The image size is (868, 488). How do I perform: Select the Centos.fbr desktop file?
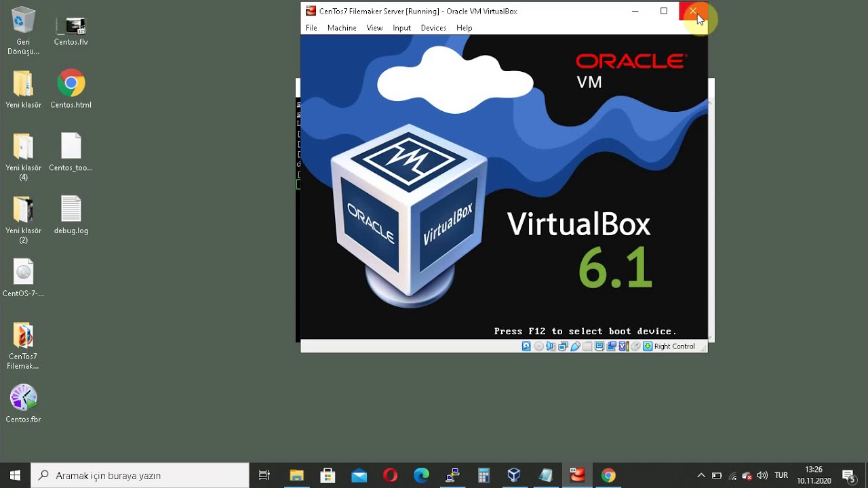click(23, 404)
